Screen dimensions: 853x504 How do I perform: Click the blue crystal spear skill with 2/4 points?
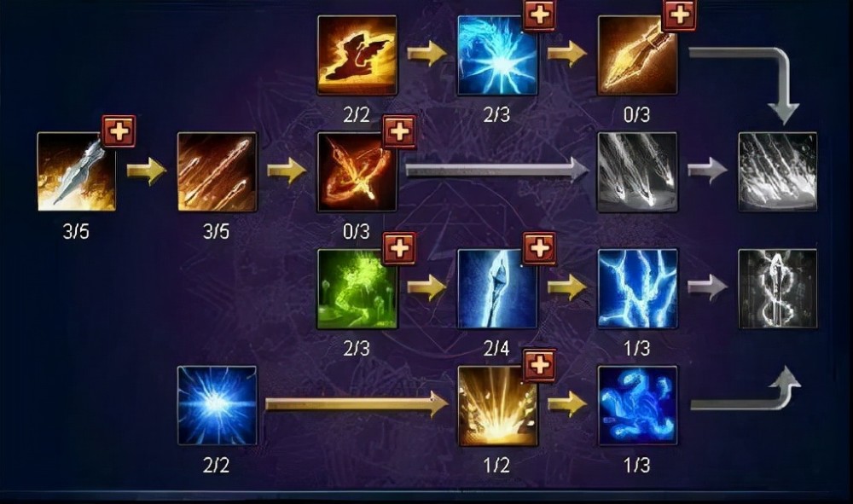[497, 289]
